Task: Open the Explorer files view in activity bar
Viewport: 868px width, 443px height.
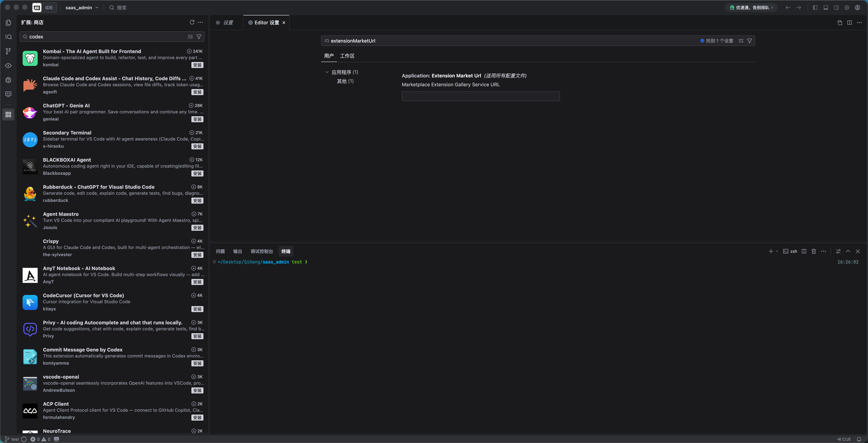Action: (8, 23)
